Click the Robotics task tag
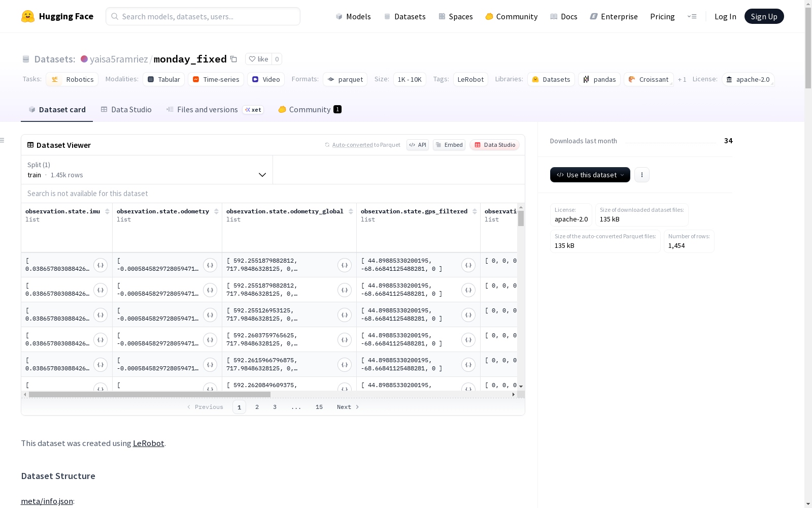Viewport: 812px width, 508px height. pyautogui.click(x=72, y=79)
